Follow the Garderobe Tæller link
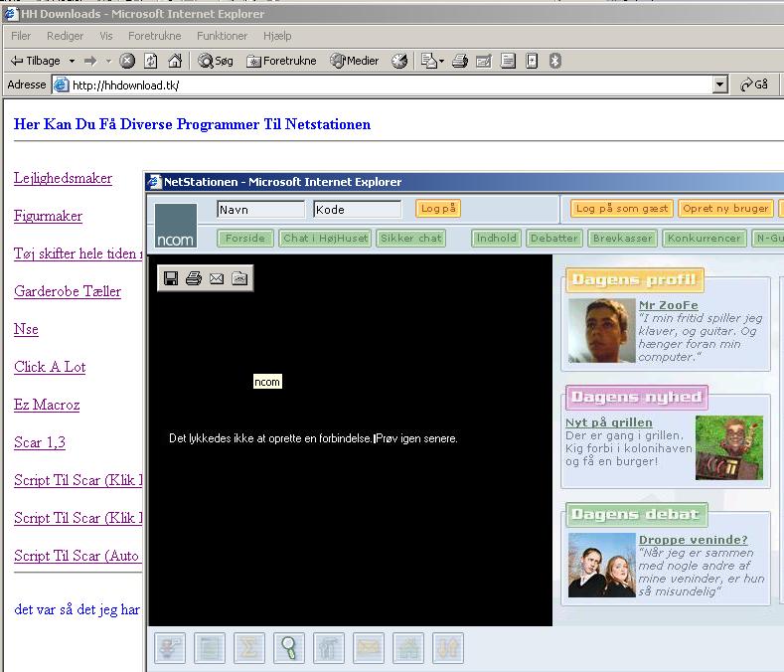This screenshot has width=784, height=672. 68,292
